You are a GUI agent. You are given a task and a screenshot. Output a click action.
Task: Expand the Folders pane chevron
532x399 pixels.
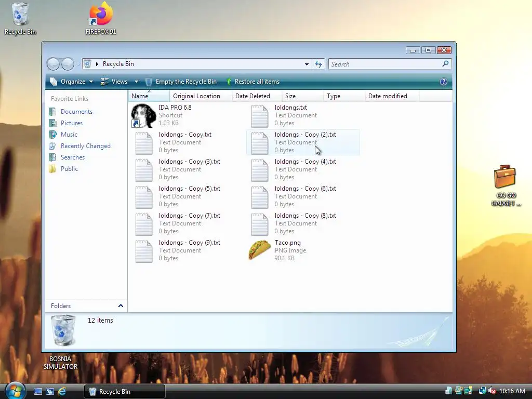point(121,305)
